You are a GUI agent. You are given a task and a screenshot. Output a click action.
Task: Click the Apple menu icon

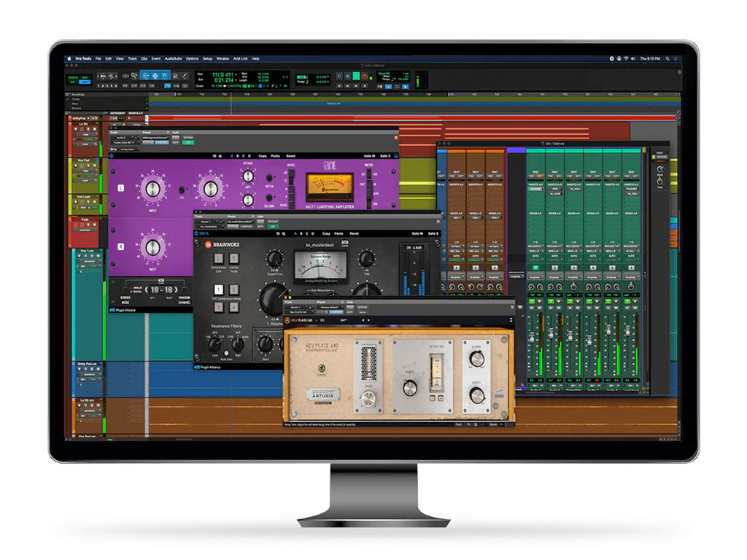pos(70,58)
